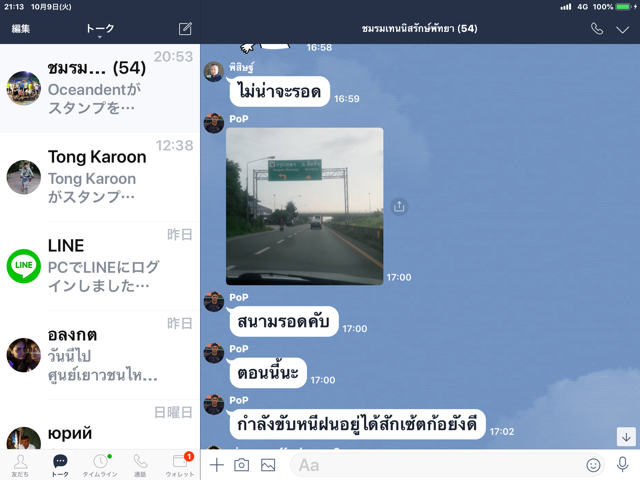Switch to the 友だち friends tab
Screen dimensions: 640x480
(x=20, y=465)
